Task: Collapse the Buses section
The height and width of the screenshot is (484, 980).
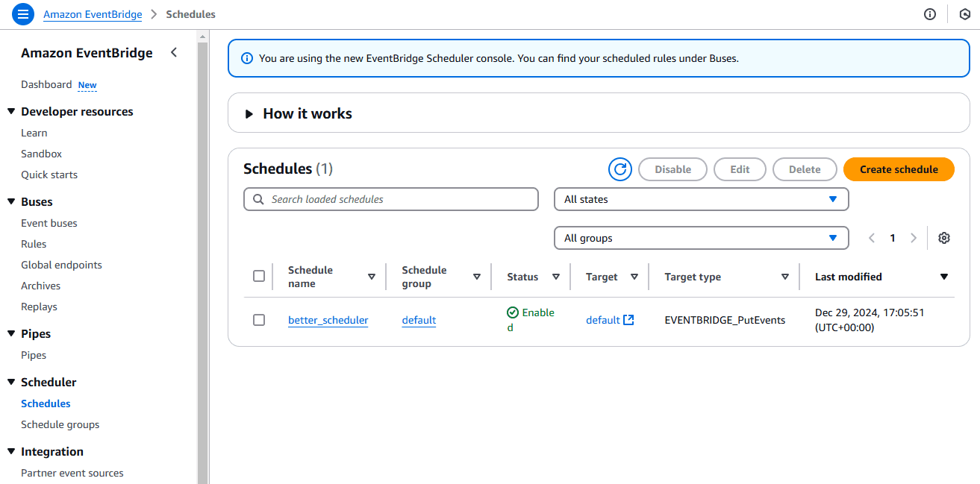Action: point(11,202)
